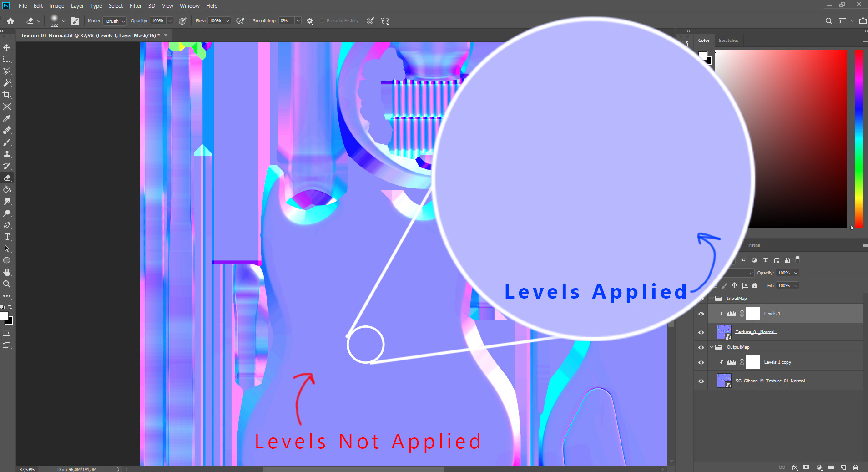Hide the Levels 1 layer
Viewport: 868px width, 472px height.
click(x=701, y=314)
